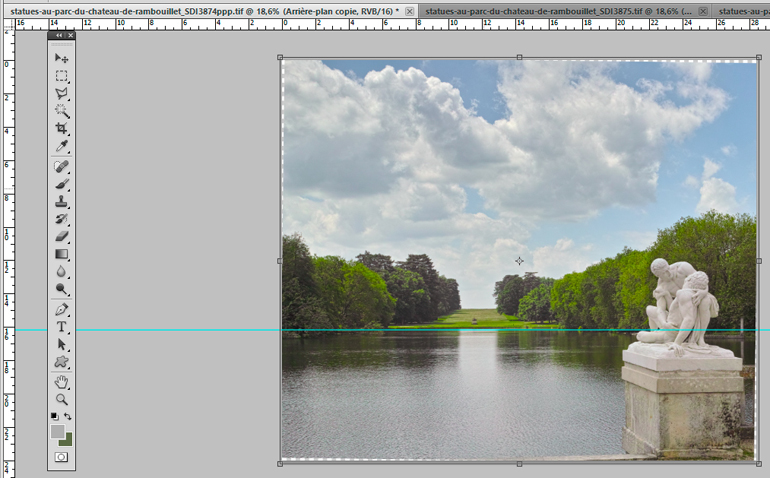Reset default foreground and background colors

point(54,417)
